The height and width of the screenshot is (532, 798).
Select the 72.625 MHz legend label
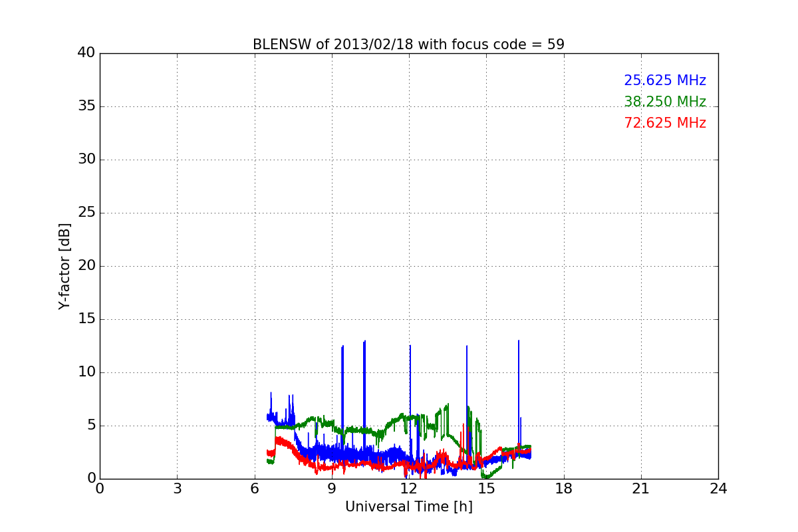[665, 123]
